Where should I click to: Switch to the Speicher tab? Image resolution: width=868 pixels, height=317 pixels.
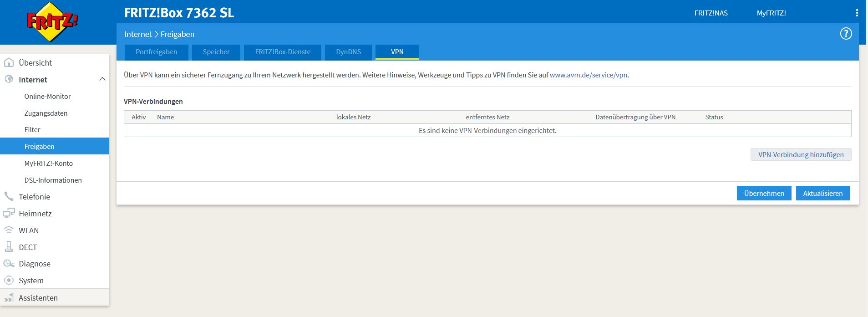(x=216, y=52)
